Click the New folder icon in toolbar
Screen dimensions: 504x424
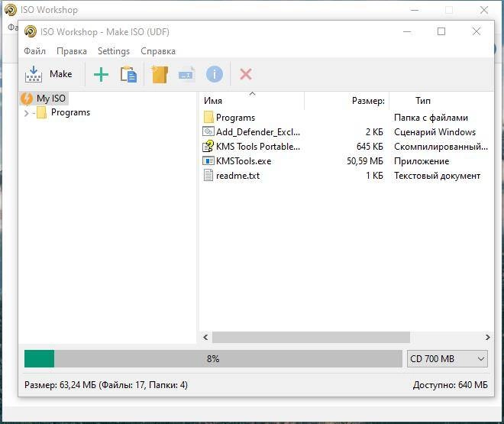click(160, 75)
